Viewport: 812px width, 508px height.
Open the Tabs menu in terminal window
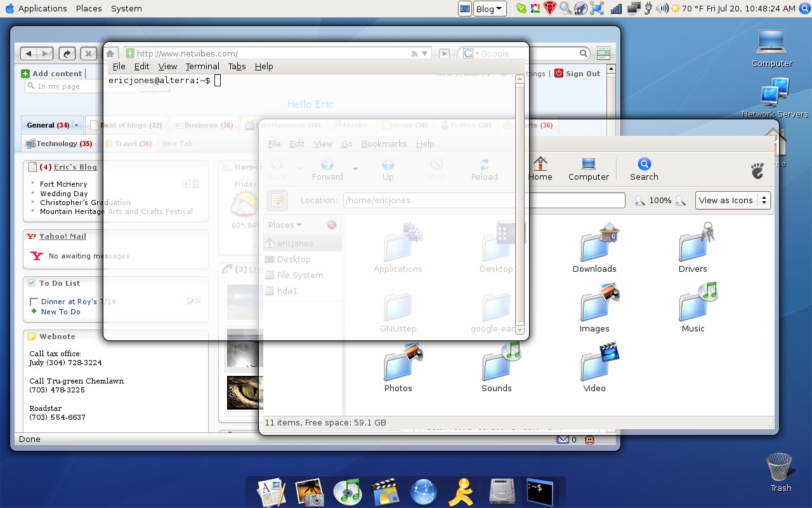coord(237,66)
